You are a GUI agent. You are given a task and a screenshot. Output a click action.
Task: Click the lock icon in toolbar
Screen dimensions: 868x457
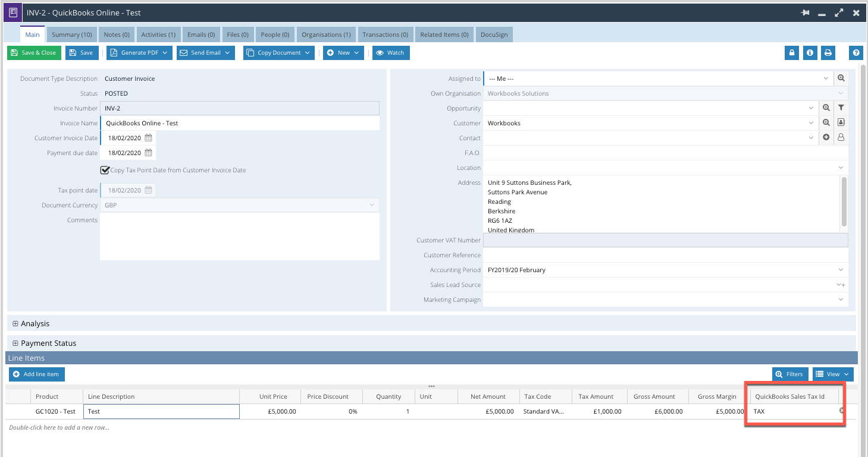coord(792,53)
